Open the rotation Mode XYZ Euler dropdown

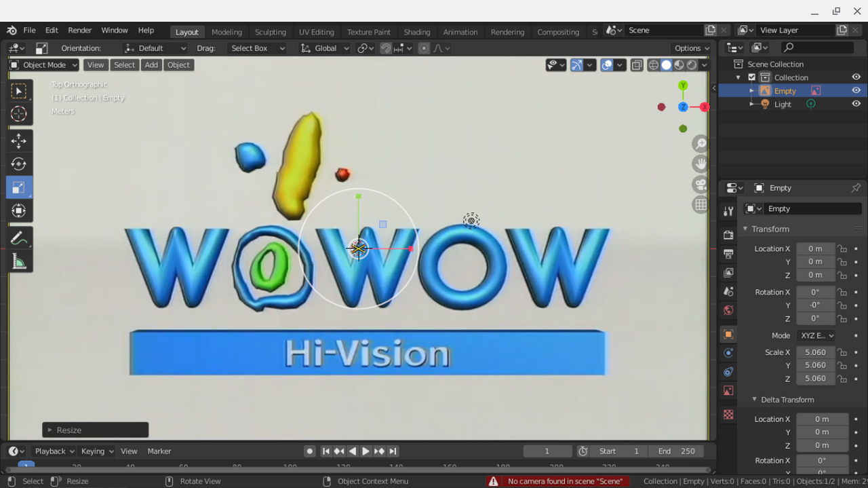click(x=816, y=335)
